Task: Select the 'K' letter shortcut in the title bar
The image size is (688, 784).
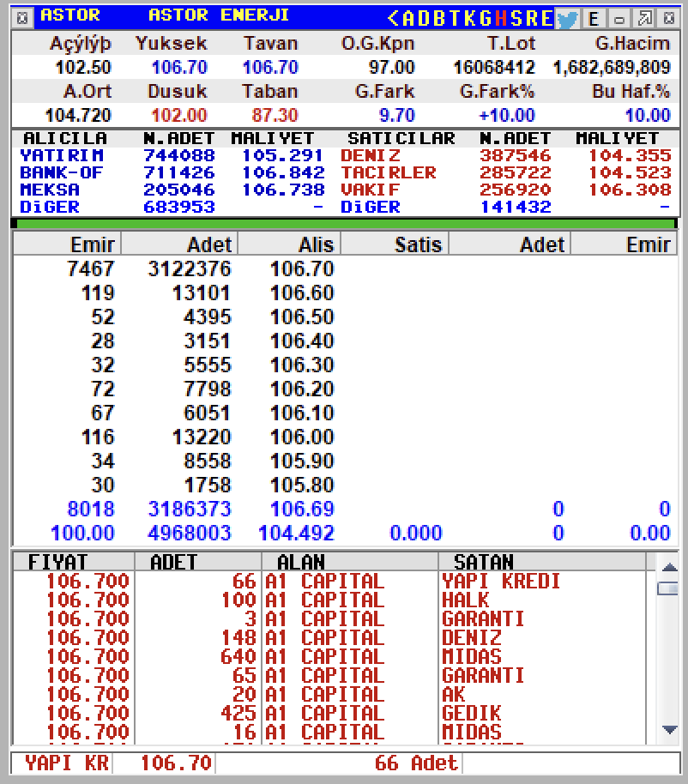Action: tap(470, 19)
